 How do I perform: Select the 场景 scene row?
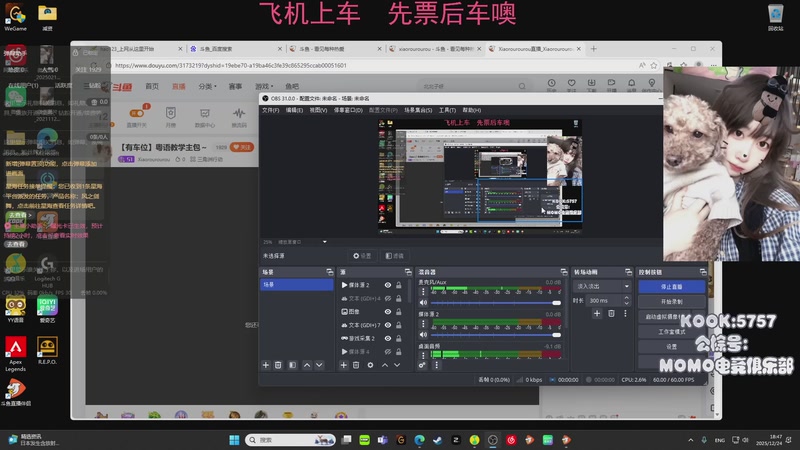click(x=297, y=285)
